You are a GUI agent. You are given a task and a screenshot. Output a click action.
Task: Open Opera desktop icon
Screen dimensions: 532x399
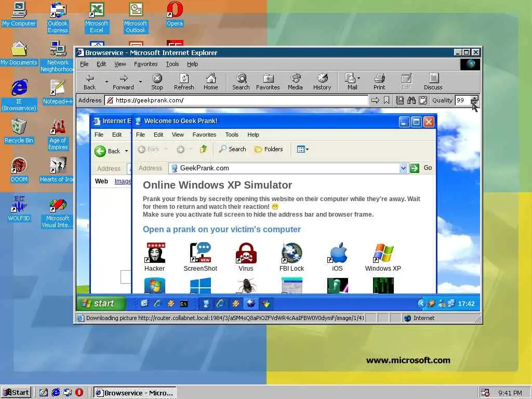[x=175, y=15]
